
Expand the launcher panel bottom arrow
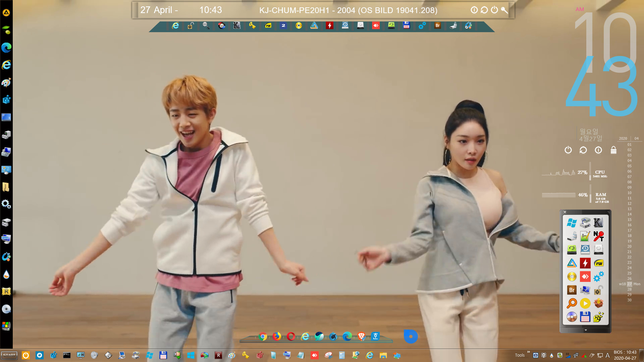pos(586,330)
